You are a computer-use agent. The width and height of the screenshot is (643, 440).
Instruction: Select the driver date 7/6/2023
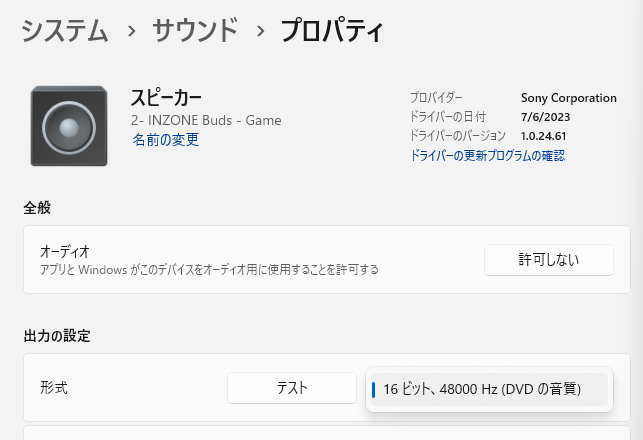pyautogui.click(x=544, y=117)
